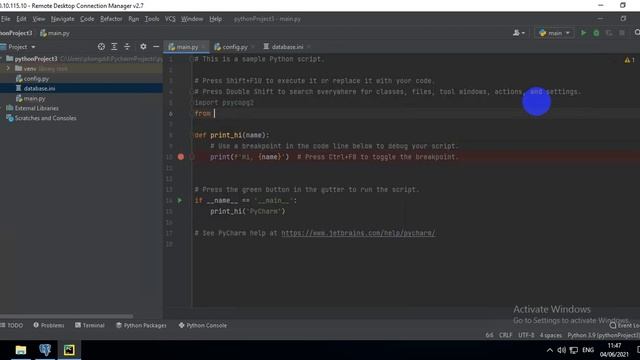Viewport: 640px width, 360px height.
Task: Open the Help menu
Action: pyautogui.click(x=216, y=19)
